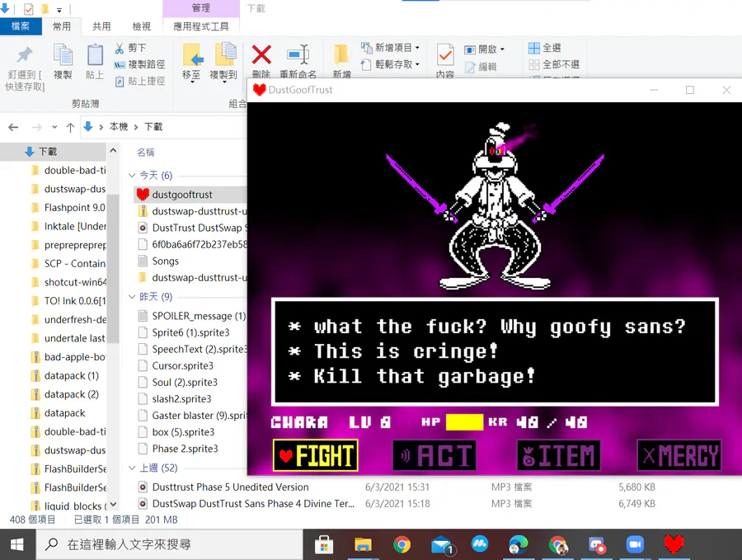Click the Select none icon
Image resolution: width=742 pixels, height=560 pixels.
[533, 64]
